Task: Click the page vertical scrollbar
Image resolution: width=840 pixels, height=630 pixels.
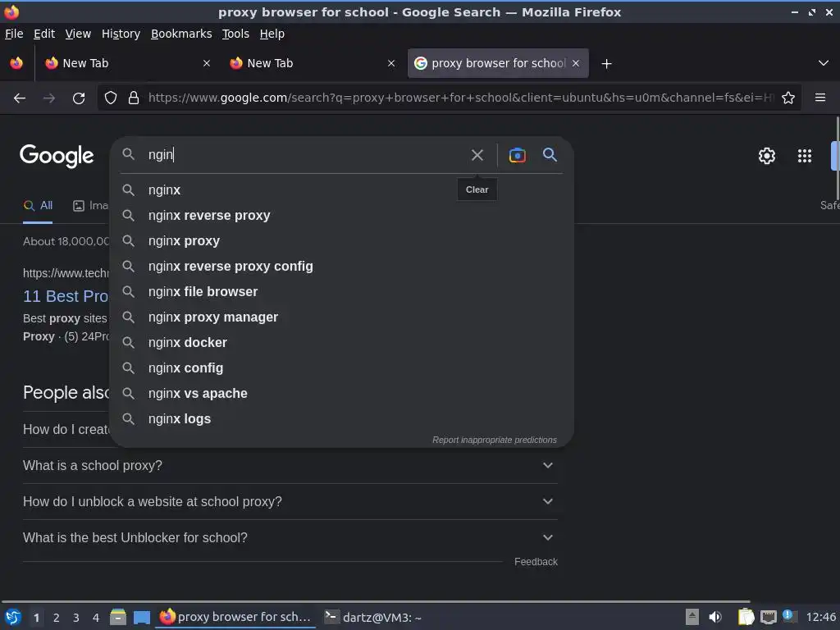Action: [837, 158]
